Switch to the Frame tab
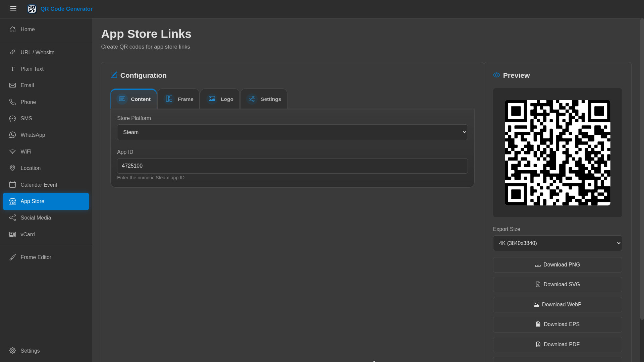 coord(178,99)
